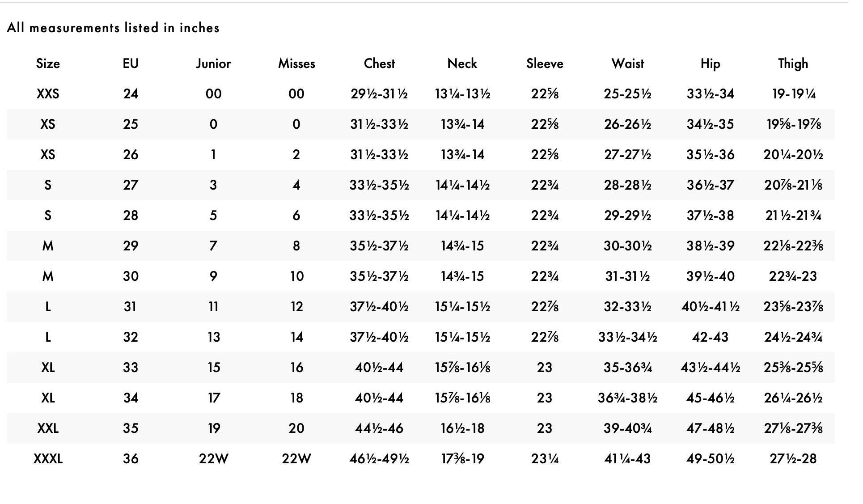Click the Neck column header

pos(462,64)
